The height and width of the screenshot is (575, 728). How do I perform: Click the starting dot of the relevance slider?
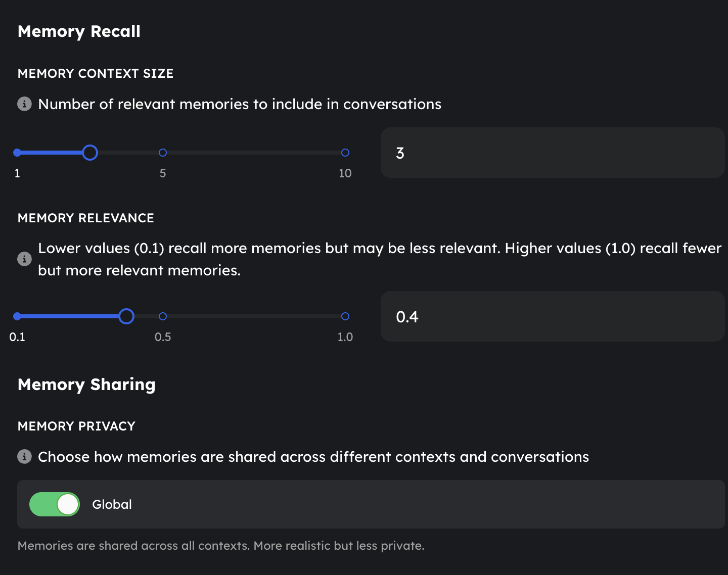[x=17, y=316]
